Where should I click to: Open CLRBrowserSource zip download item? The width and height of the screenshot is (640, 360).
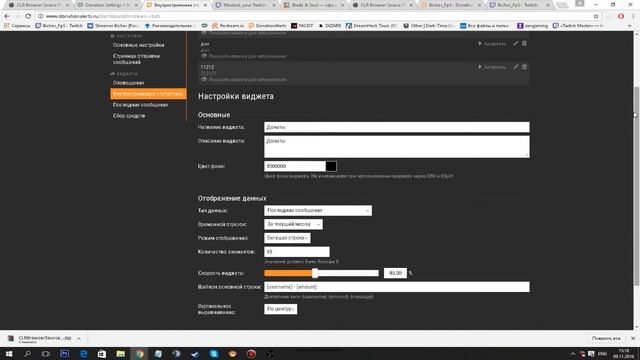pos(40,338)
